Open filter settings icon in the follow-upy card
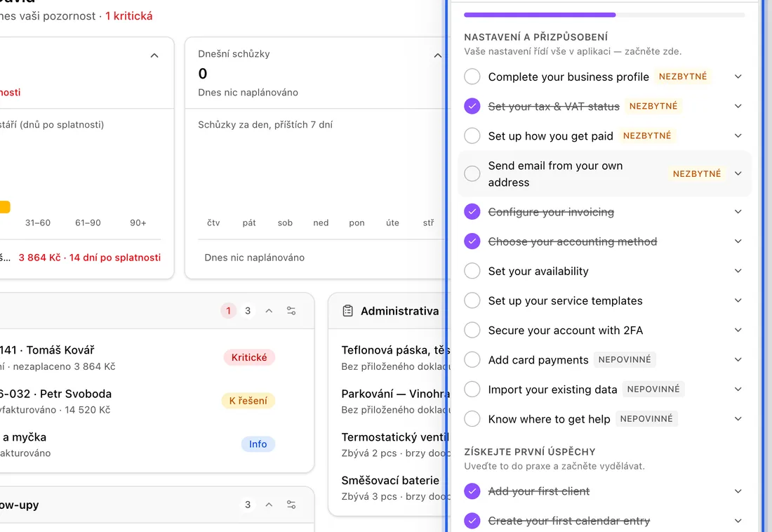 coord(291,505)
